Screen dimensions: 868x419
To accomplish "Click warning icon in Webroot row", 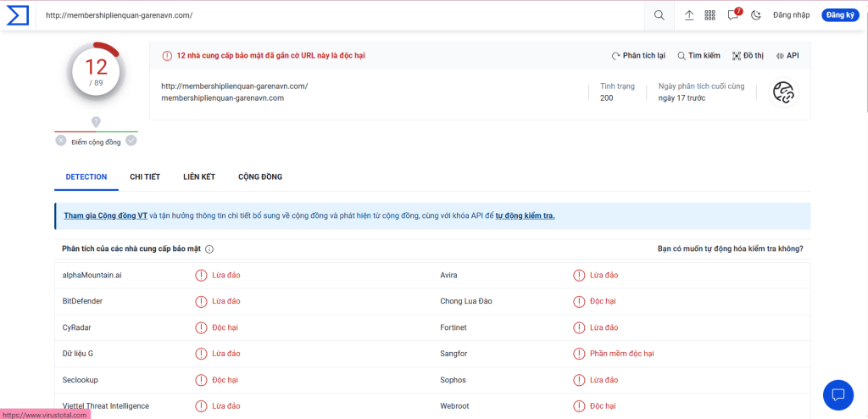I will pyautogui.click(x=578, y=406).
